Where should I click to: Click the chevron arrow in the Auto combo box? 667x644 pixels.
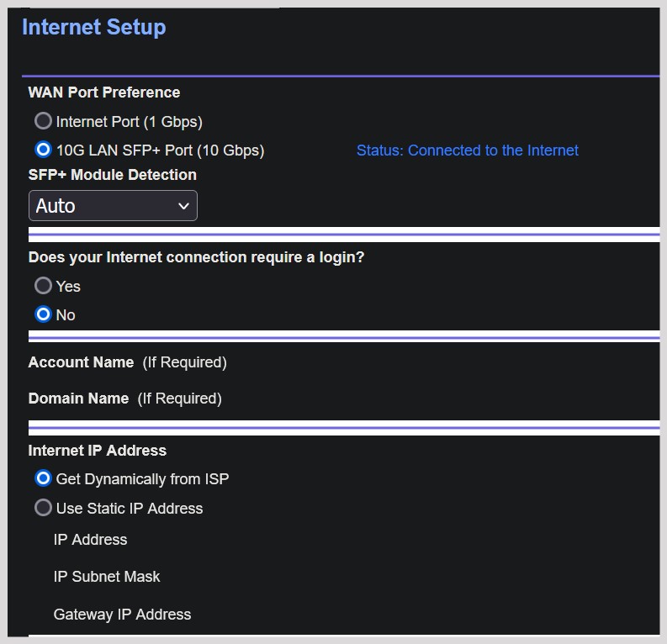click(183, 206)
